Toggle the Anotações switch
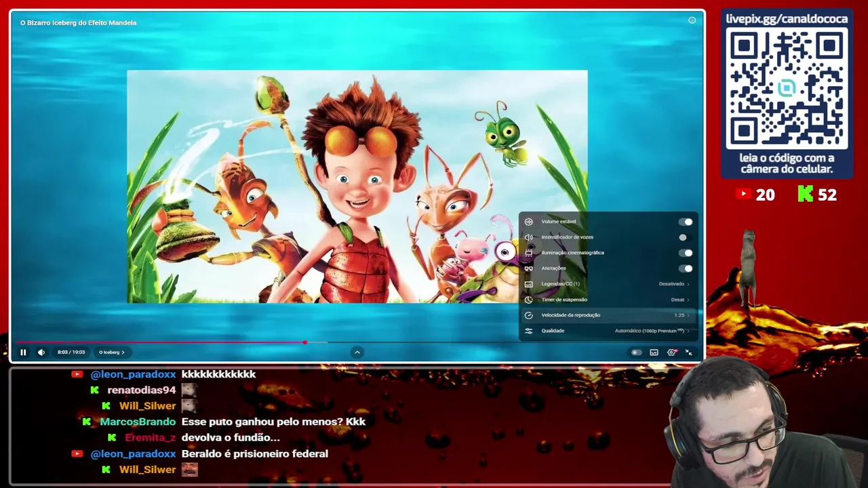This screenshot has height=488, width=868. coord(686,268)
